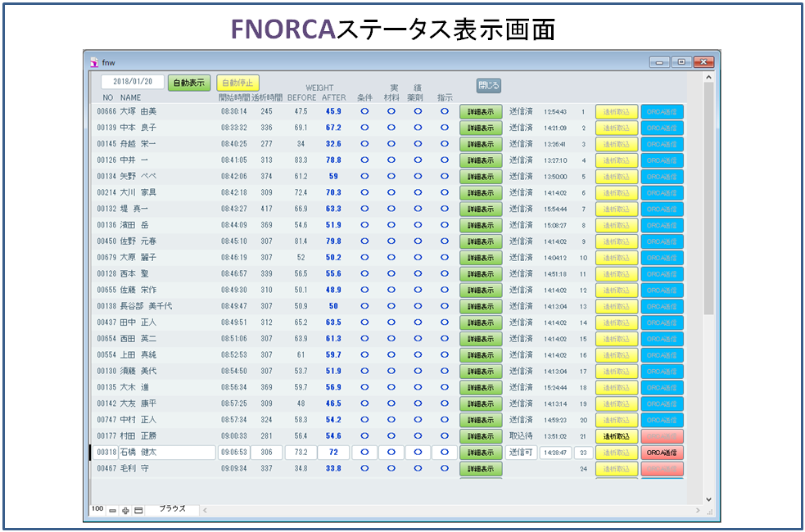
Task: Click 詳細表示 in the 濱田 岳 row
Action: [481, 225]
